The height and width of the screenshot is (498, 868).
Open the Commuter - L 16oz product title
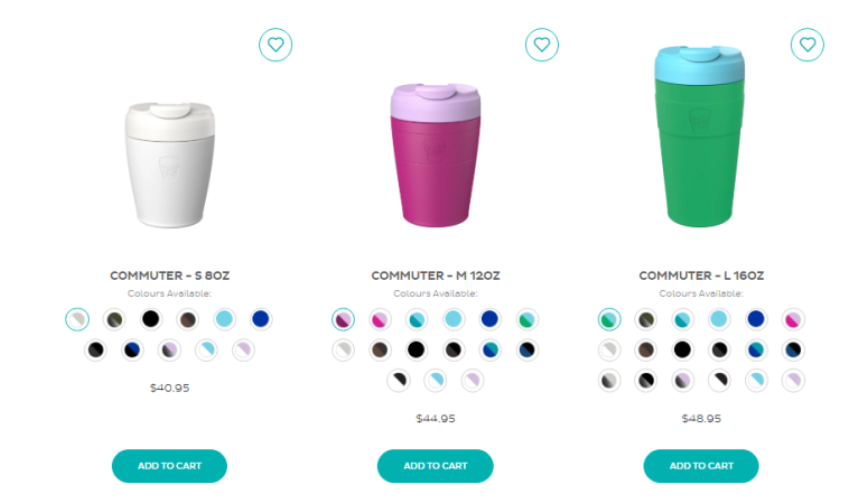[701, 276]
